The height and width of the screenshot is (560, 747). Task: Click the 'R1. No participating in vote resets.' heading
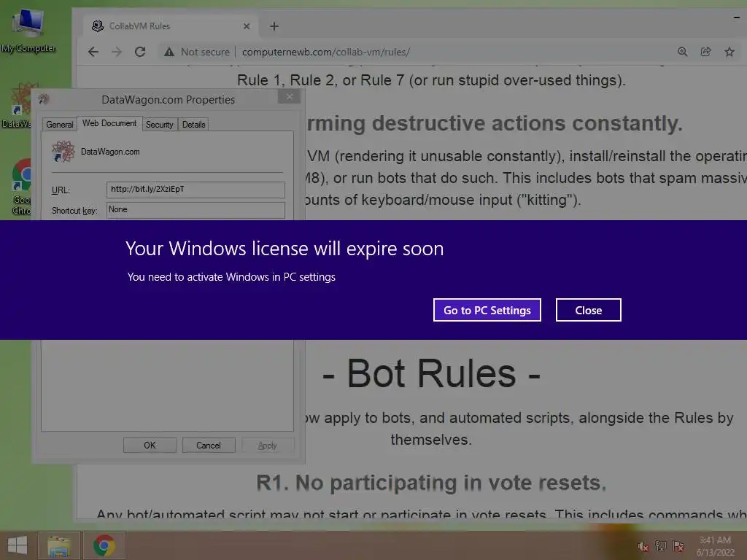[431, 483]
